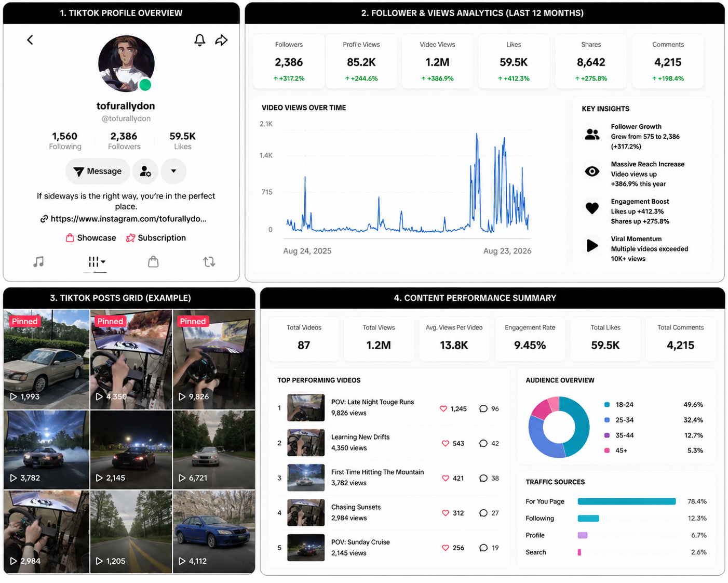Click the Aug 23, 2026 chart date label
The image size is (728, 583).
click(x=507, y=251)
